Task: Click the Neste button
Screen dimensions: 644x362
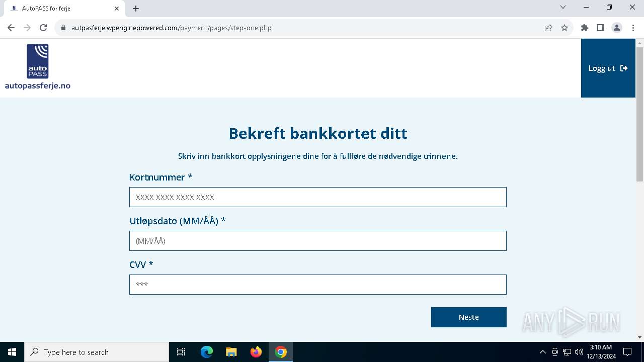Action: pos(469,317)
